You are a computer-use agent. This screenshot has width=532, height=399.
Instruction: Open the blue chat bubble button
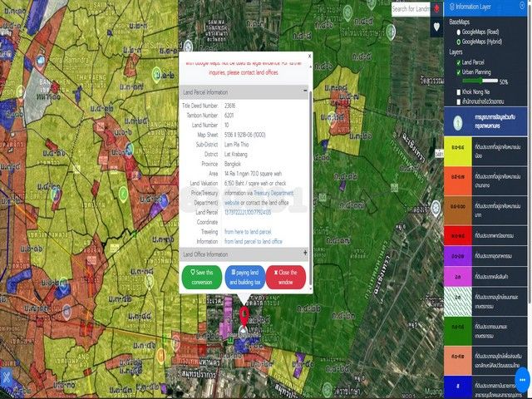(522, 379)
